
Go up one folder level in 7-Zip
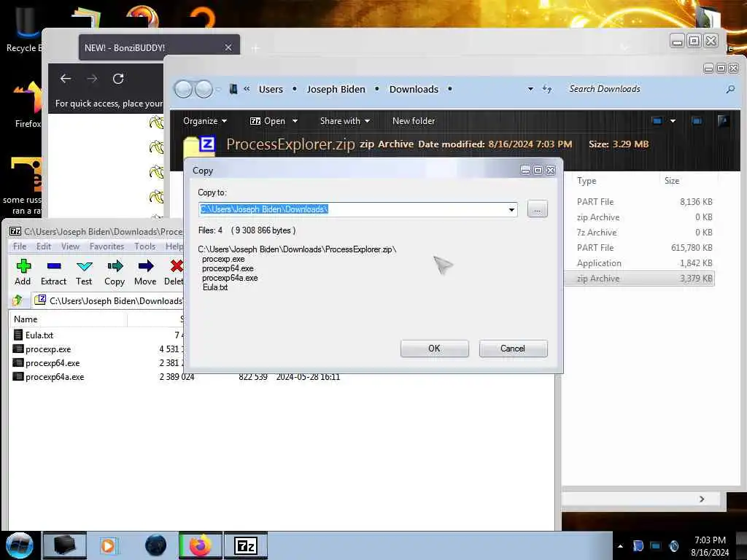(x=18, y=300)
